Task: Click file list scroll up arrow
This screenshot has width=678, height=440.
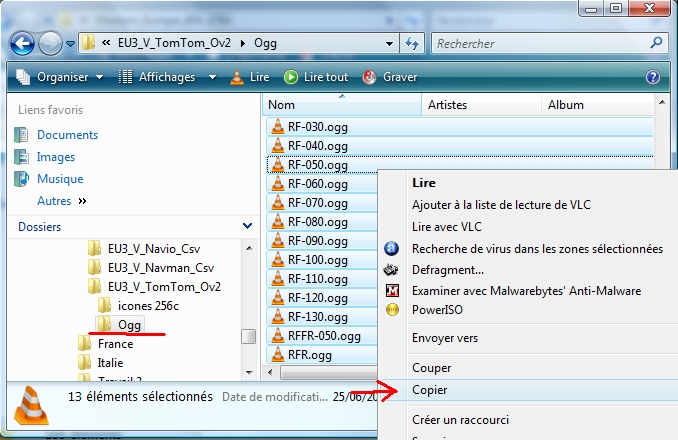Action: click(x=662, y=102)
